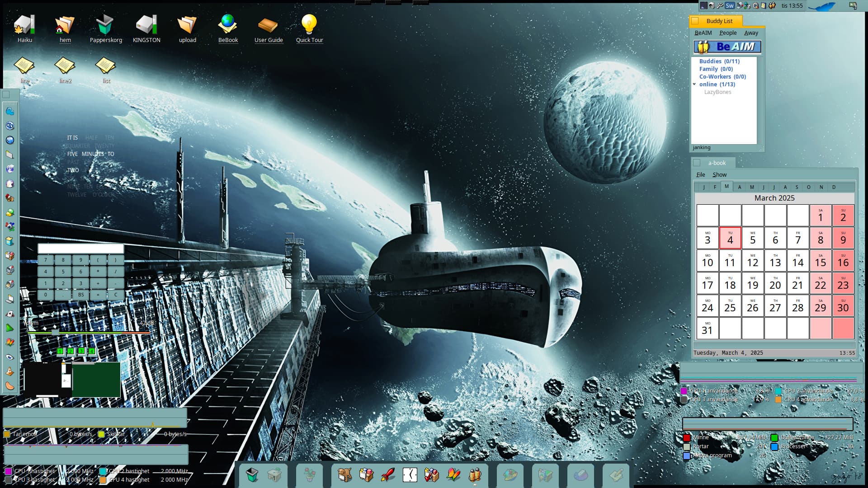Select the Family (0/0) group
The width and height of the screenshot is (868, 488).
pos(716,69)
